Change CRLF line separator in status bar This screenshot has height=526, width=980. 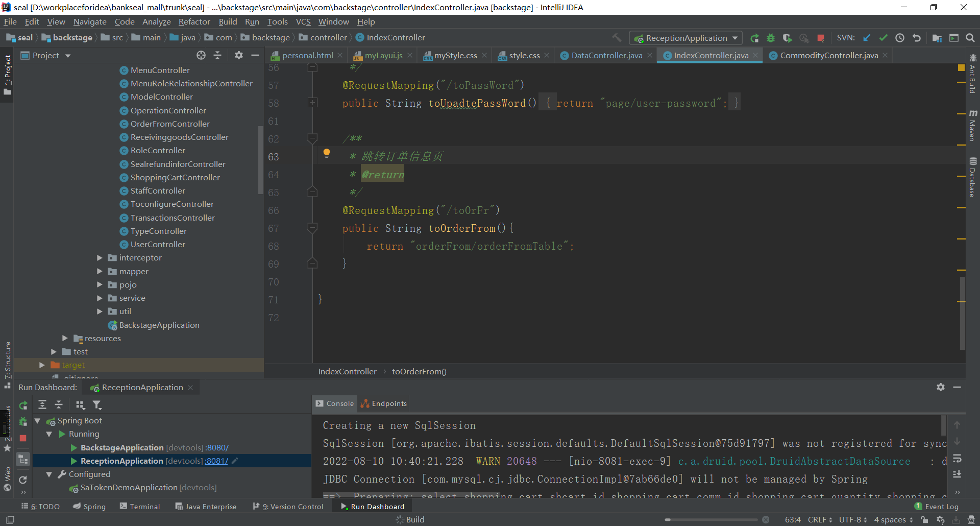coord(820,519)
